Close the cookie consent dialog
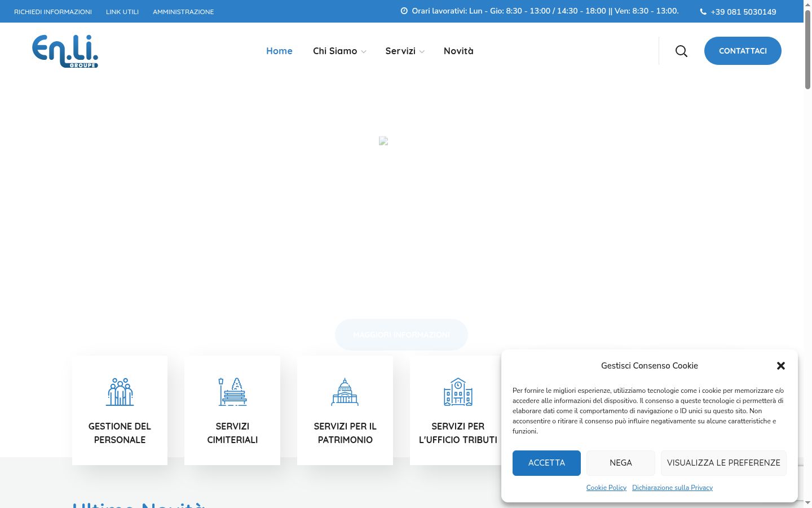 tap(781, 366)
